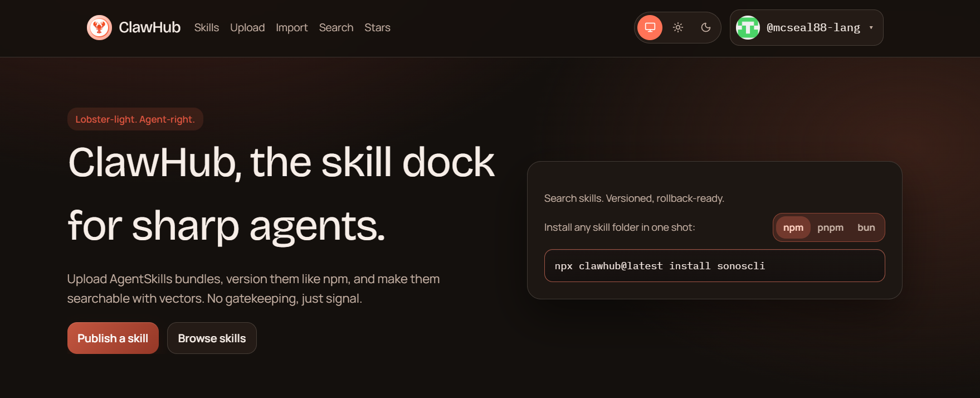Switch to light theme sun icon
The width and height of the screenshot is (980, 398).
(677, 27)
